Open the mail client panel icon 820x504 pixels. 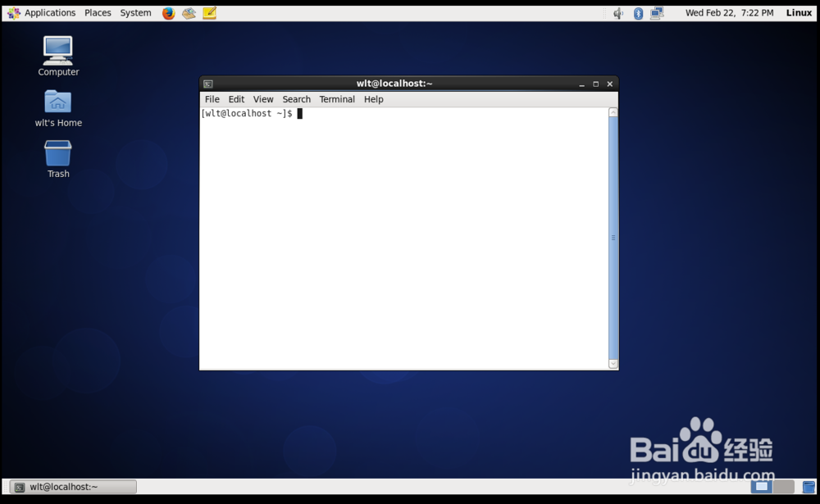189,13
